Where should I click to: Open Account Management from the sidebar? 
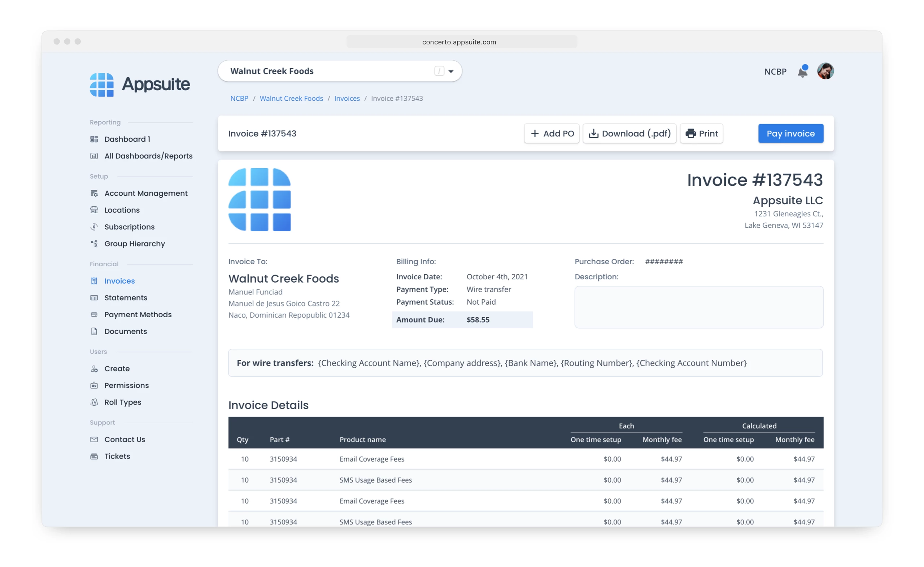point(146,193)
